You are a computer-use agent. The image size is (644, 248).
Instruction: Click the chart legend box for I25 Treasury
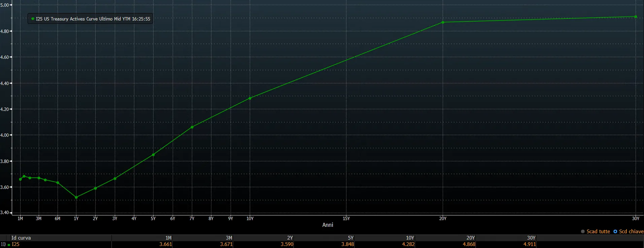coord(90,19)
